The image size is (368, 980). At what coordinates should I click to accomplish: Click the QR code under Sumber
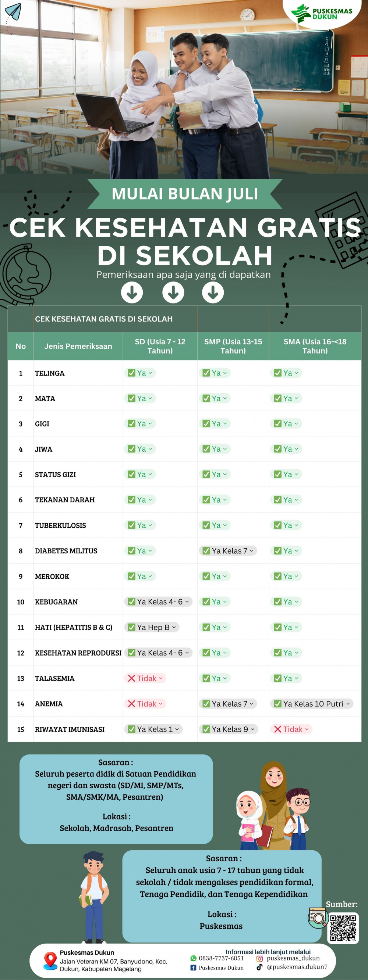point(343,928)
